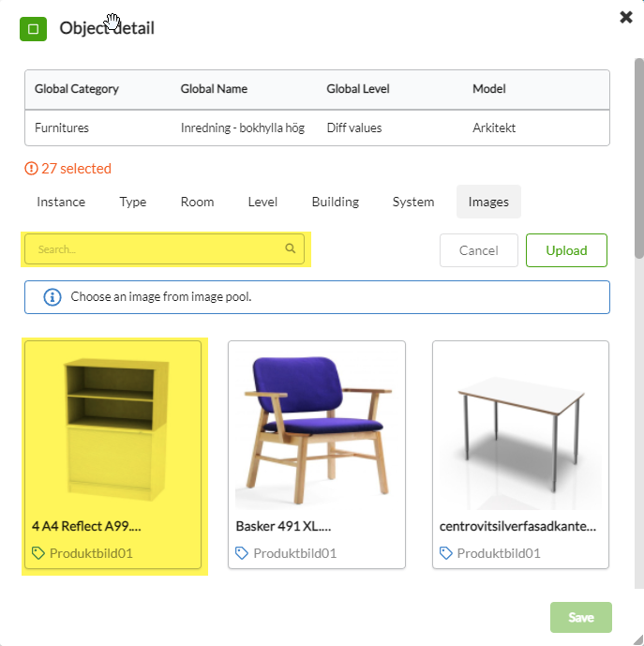Click the green Object detail square icon

tap(33, 29)
